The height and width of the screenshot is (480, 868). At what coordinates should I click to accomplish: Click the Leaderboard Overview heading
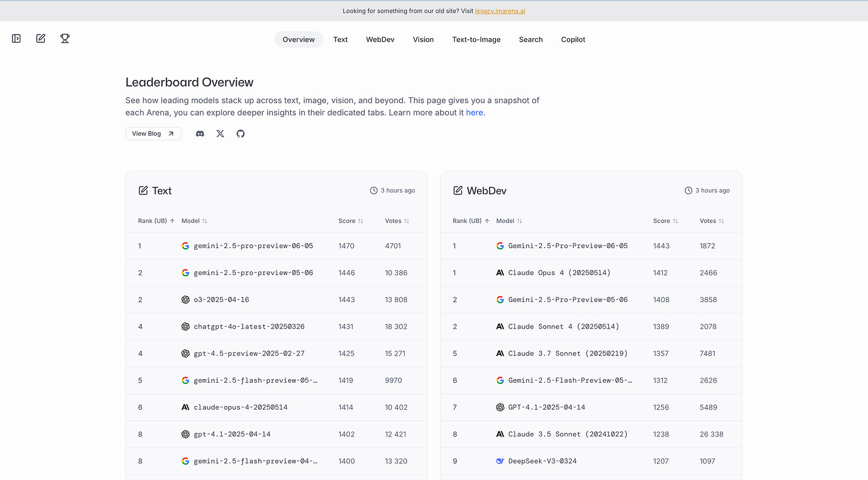coord(190,82)
